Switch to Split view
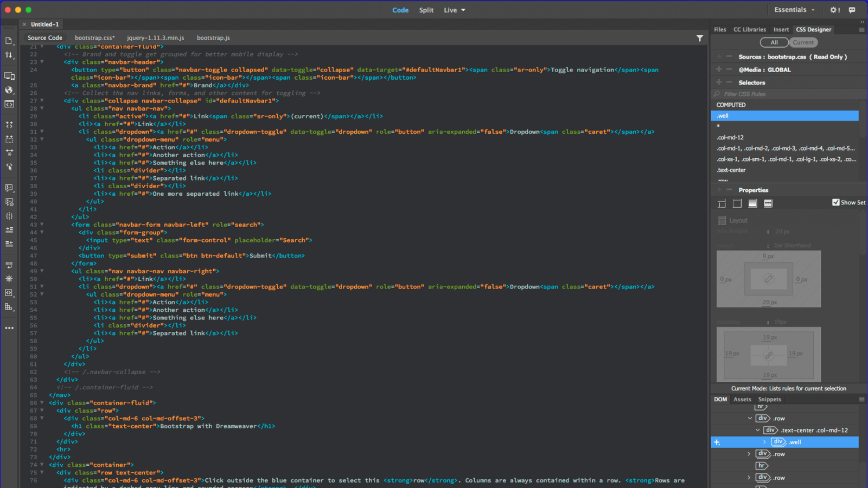The width and height of the screenshot is (868, 488). click(x=426, y=10)
